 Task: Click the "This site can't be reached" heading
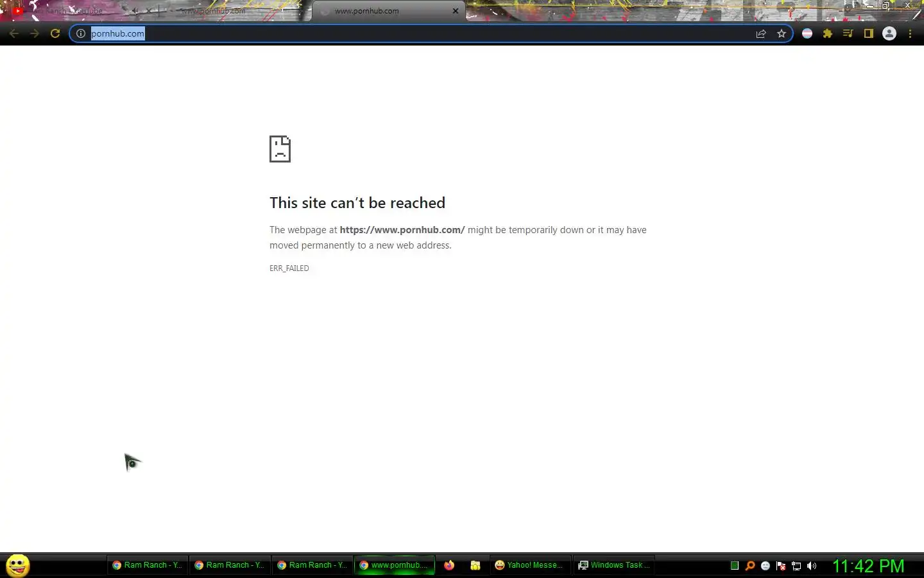(x=357, y=203)
